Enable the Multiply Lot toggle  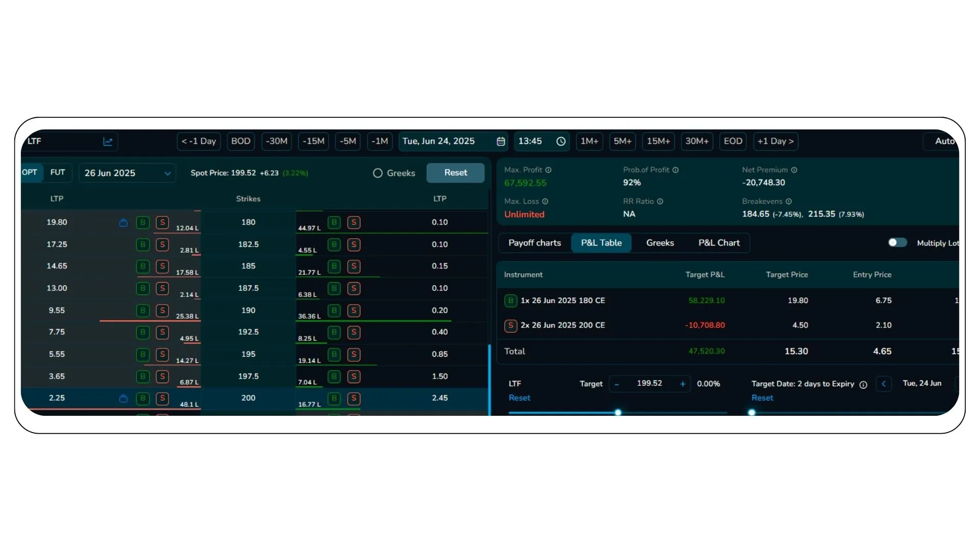point(897,242)
